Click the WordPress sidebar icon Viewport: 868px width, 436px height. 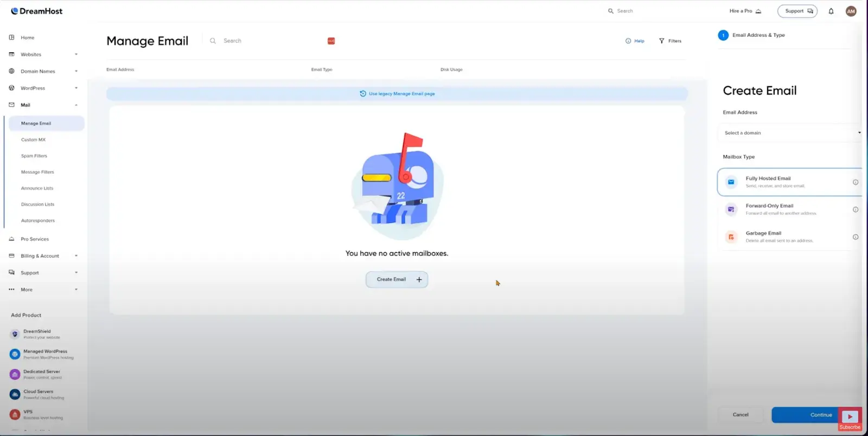coord(11,88)
